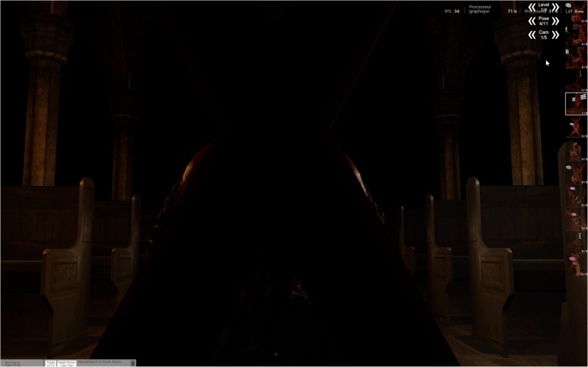Toggle Mouse Look from the bottom bar

pos(66,363)
